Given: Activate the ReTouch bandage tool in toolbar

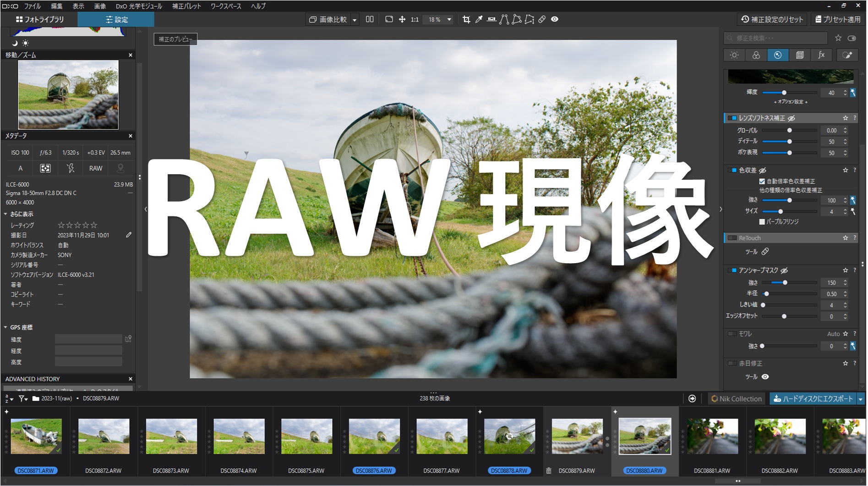Looking at the screenshot, I should (x=542, y=19).
